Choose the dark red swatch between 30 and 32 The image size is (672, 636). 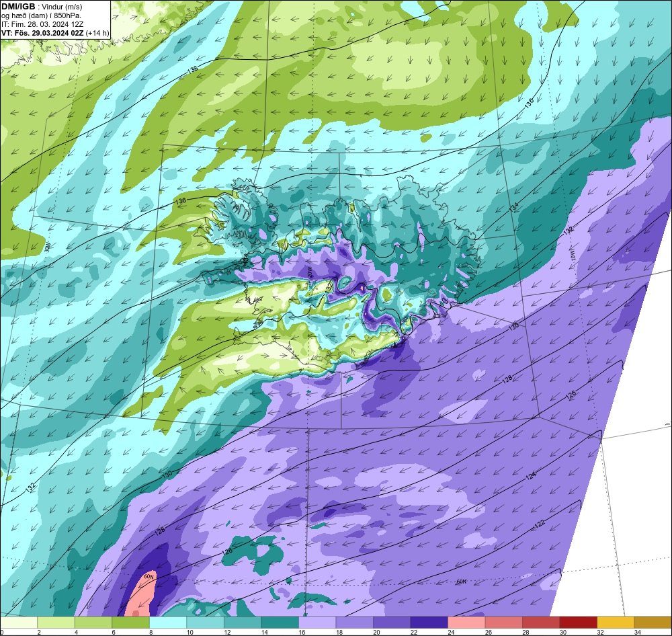point(578,622)
